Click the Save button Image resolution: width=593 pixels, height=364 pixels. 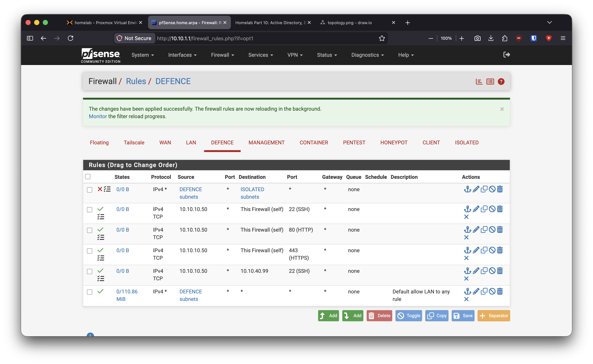click(x=463, y=315)
